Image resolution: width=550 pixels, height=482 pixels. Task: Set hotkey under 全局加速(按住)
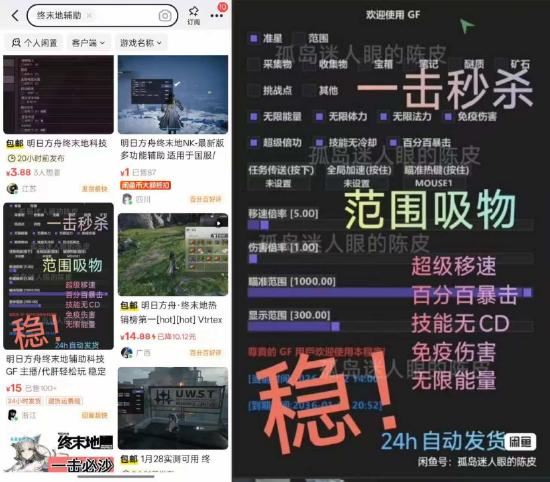(x=356, y=183)
